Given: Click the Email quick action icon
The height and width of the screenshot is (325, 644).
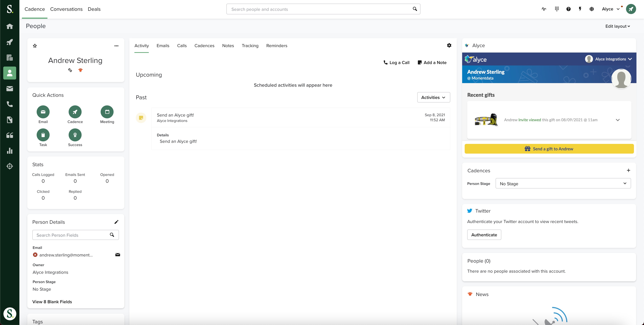Looking at the screenshot, I should (x=43, y=112).
